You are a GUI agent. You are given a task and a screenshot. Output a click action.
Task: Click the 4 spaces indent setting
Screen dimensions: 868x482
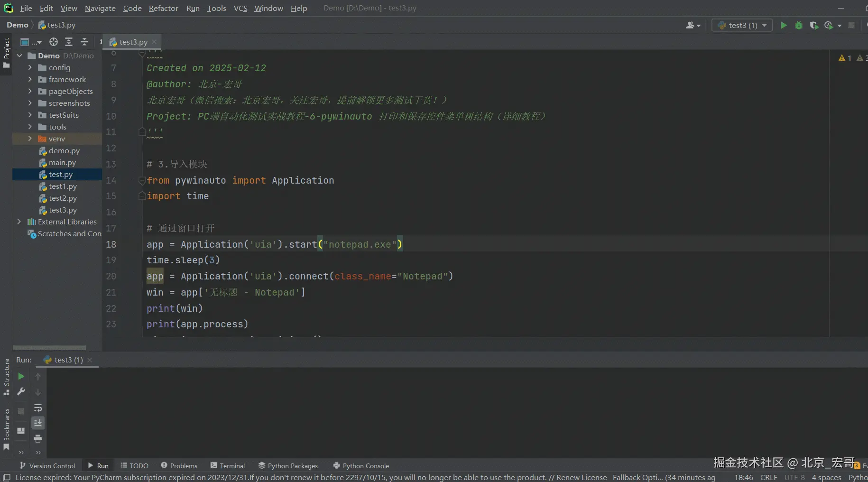coord(826,477)
